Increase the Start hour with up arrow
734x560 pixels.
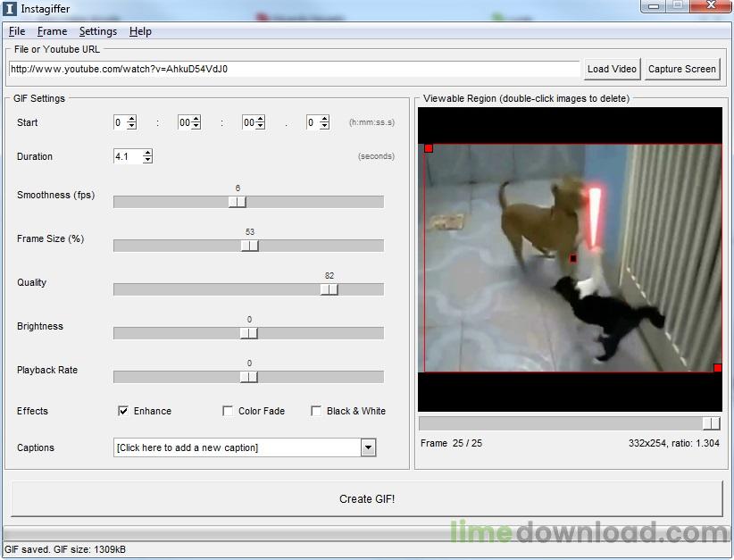click(132, 119)
